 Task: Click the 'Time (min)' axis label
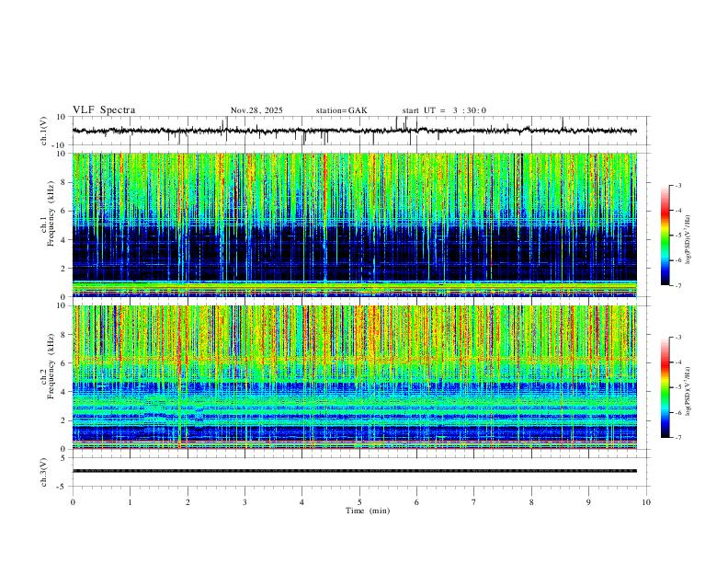click(368, 511)
